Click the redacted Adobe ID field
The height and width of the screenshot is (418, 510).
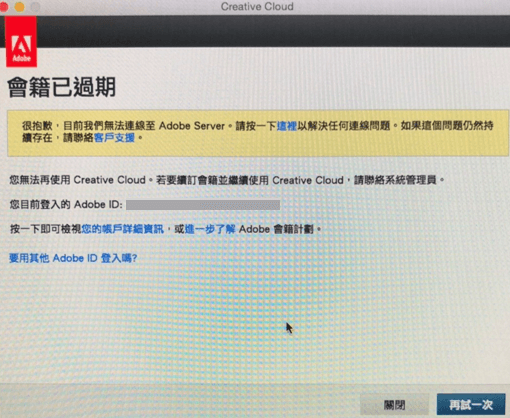pos(203,205)
